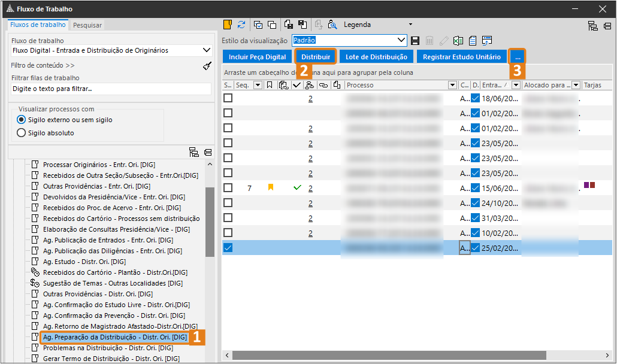Viewport: 617px width, 364px height.
Task: Check the first row's selection checkbox
Action: [228, 98]
